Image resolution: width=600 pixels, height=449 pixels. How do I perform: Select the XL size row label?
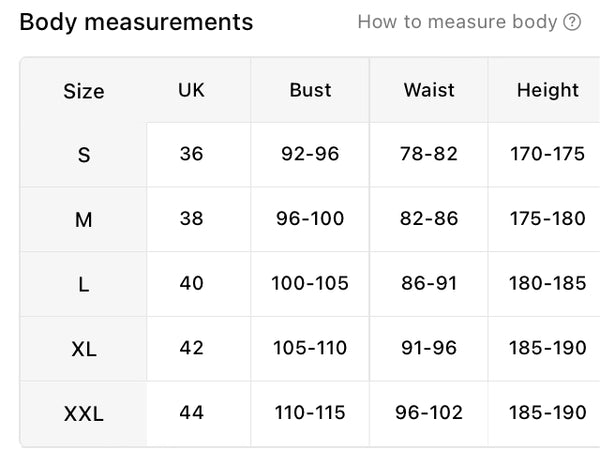[84, 349]
